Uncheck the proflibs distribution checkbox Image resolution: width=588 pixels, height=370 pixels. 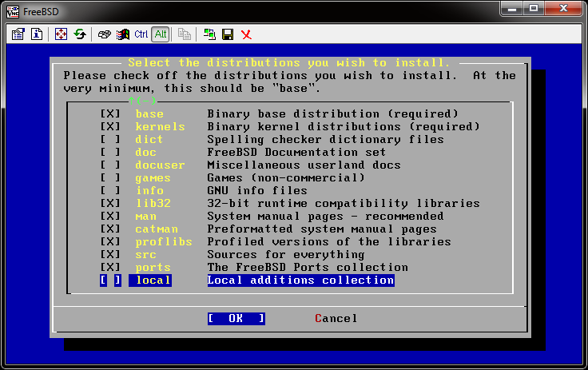point(110,241)
